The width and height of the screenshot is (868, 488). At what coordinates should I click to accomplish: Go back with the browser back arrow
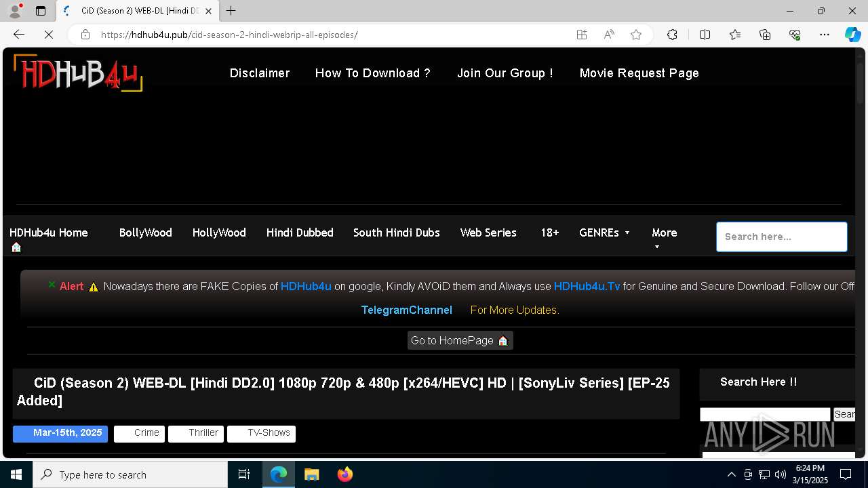pos(19,35)
